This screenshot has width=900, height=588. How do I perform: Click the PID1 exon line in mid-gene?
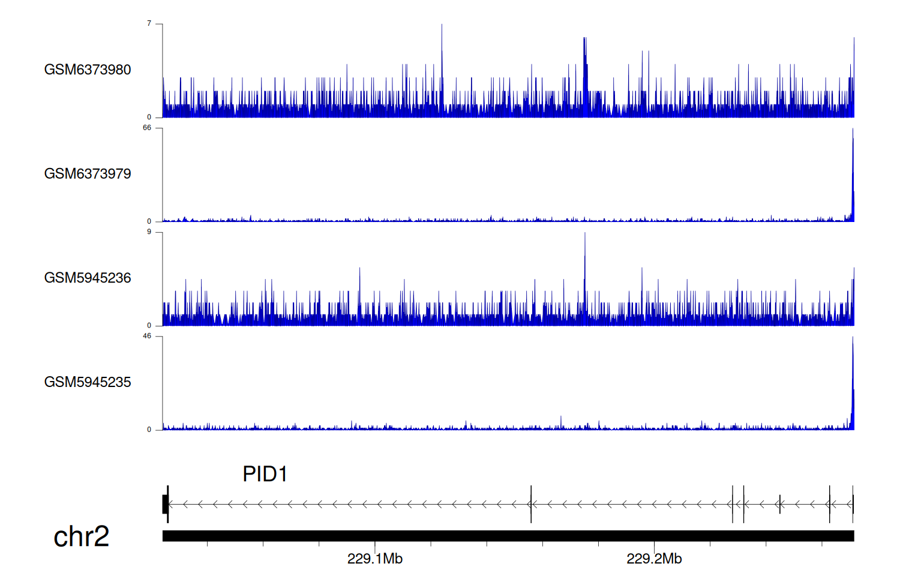[x=531, y=504]
